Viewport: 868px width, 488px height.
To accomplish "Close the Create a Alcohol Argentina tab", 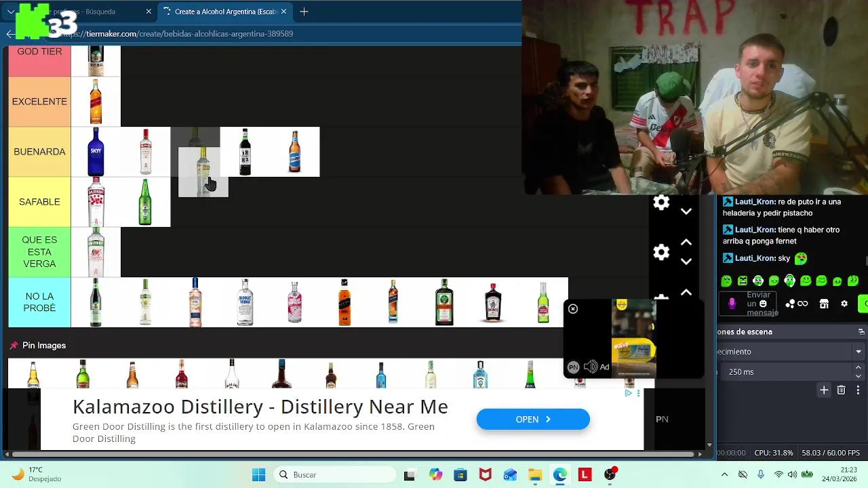I will (284, 12).
